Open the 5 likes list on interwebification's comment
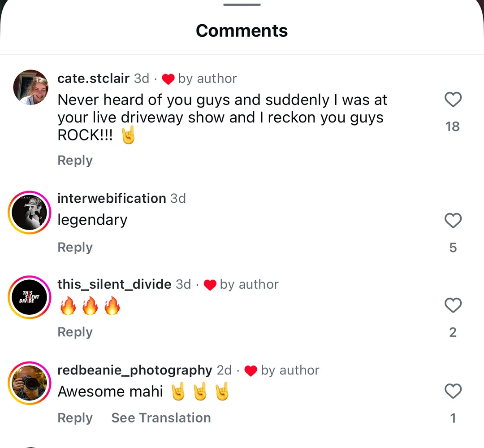The height and width of the screenshot is (448, 484). tap(453, 247)
